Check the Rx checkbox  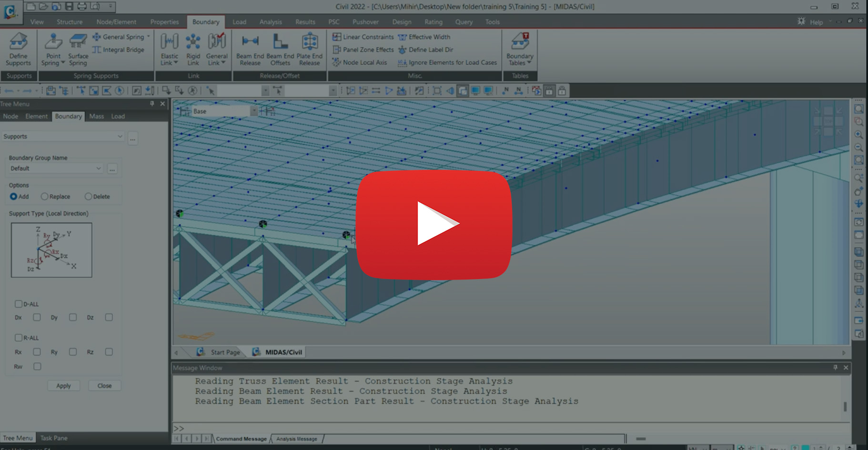pyautogui.click(x=37, y=352)
